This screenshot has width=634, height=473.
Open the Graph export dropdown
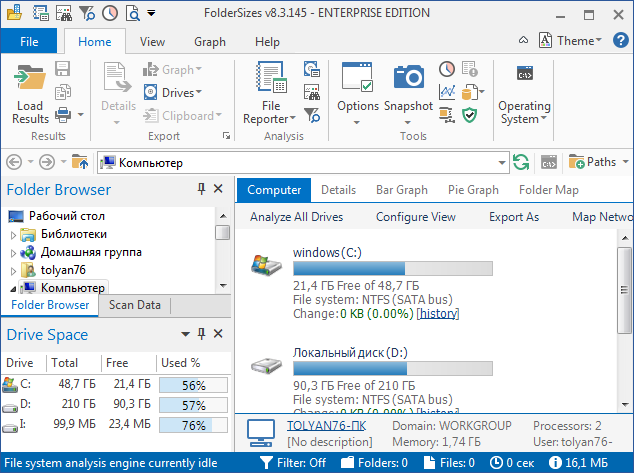[x=172, y=70]
